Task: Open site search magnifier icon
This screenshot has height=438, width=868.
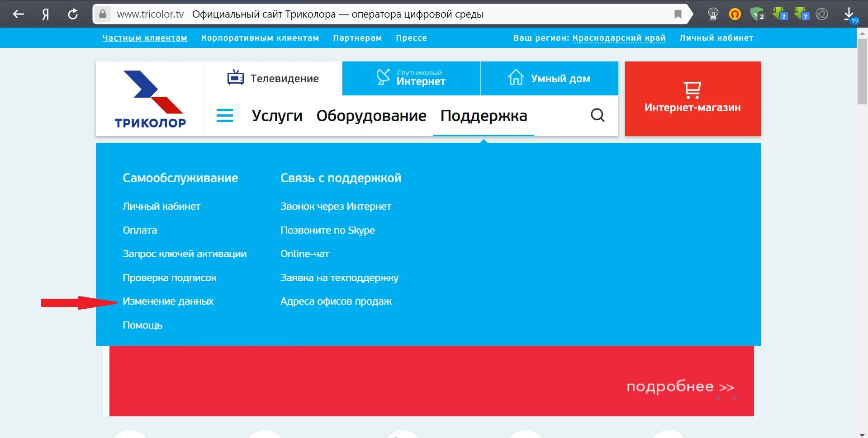Action: [x=598, y=115]
